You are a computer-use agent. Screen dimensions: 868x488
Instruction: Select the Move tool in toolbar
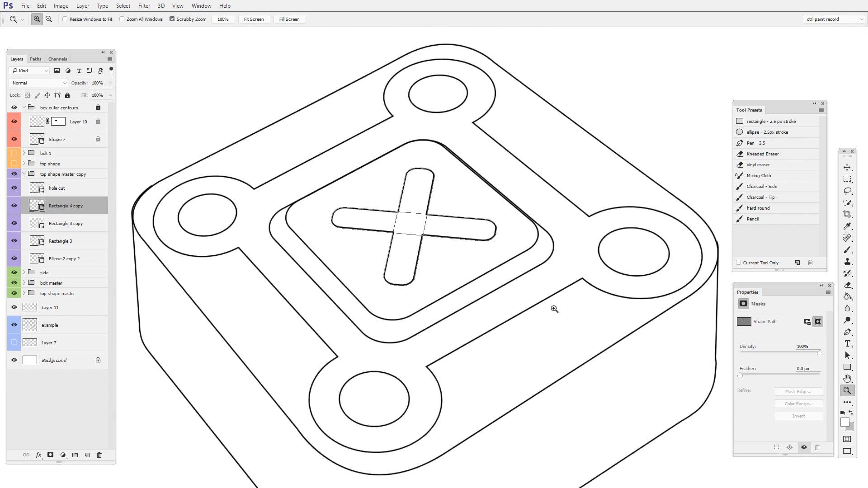click(x=847, y=167)
